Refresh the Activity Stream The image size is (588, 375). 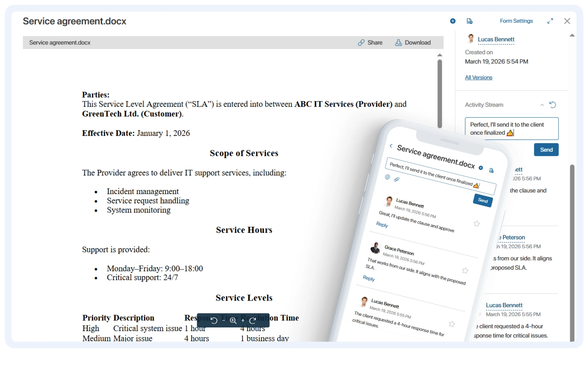(553, 105)
